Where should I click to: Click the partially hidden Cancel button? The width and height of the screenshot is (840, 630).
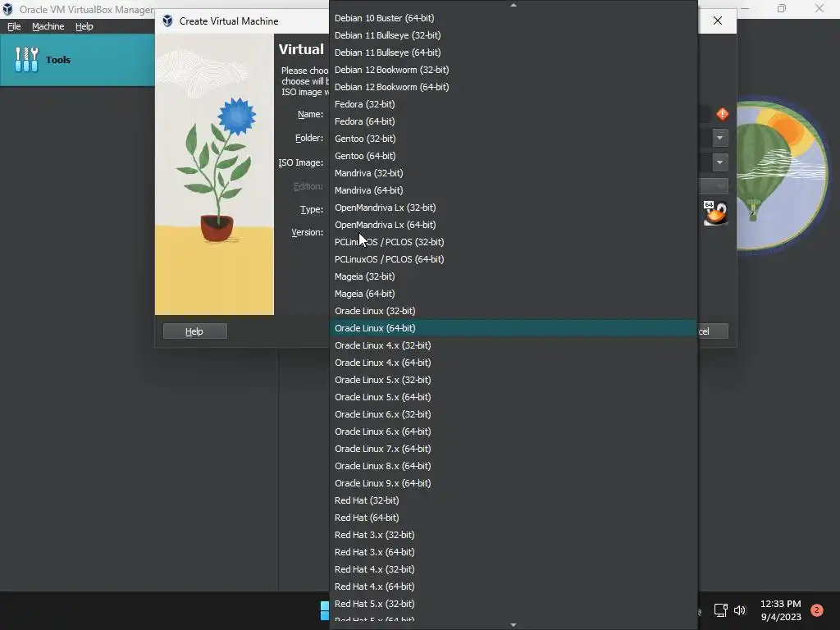(x=713, y=331)
